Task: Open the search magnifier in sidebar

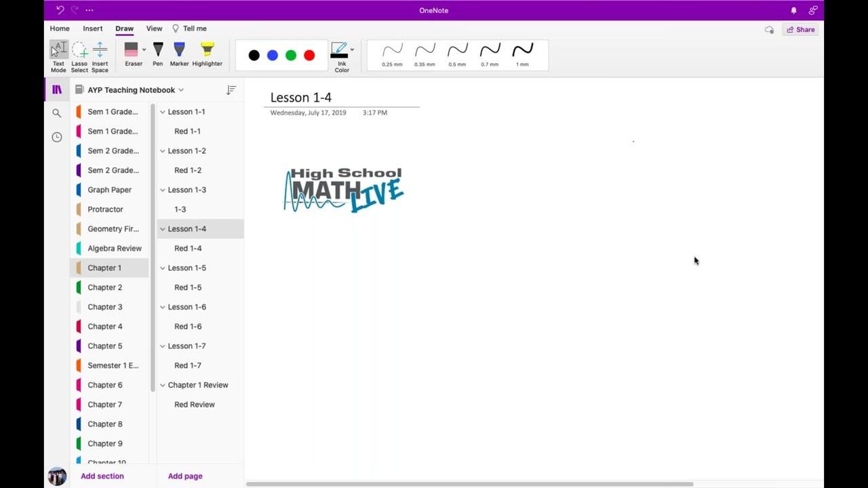Action: coord(57,113)
